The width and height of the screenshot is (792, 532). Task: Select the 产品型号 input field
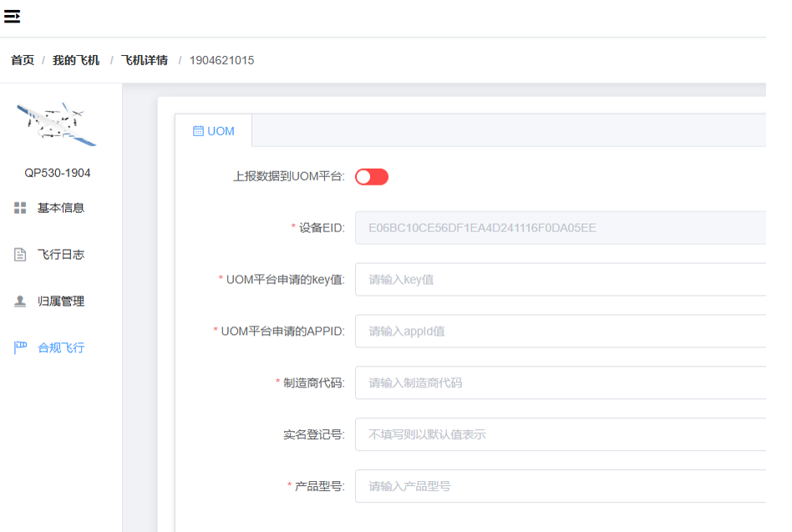[x=560, y=486]
